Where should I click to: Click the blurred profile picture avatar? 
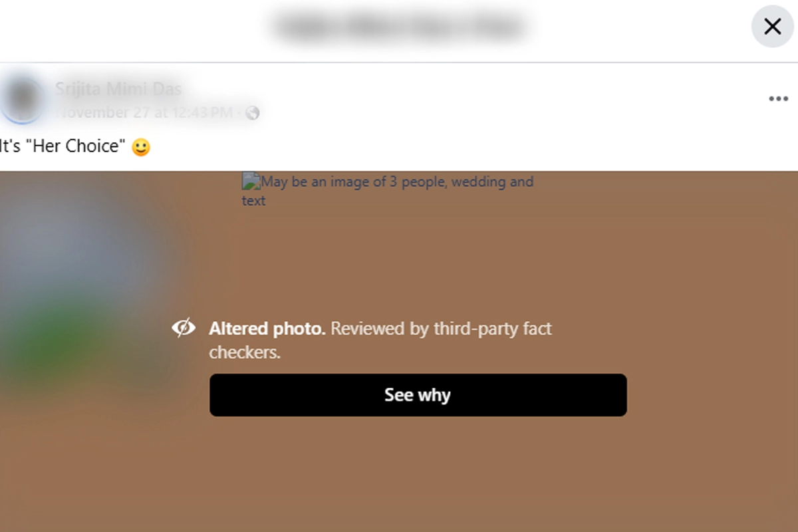(x=23, y=100)
